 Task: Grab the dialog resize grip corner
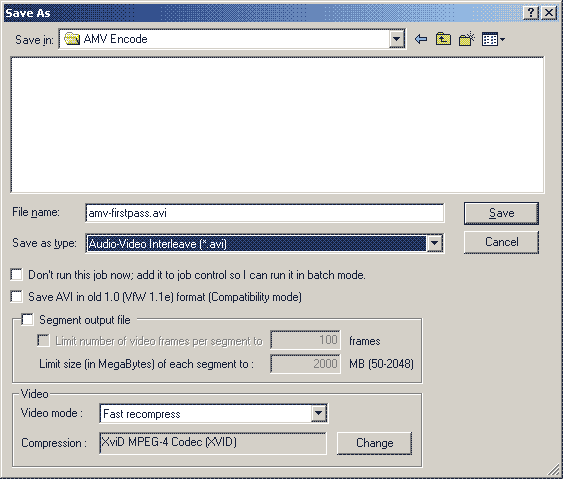553,469
